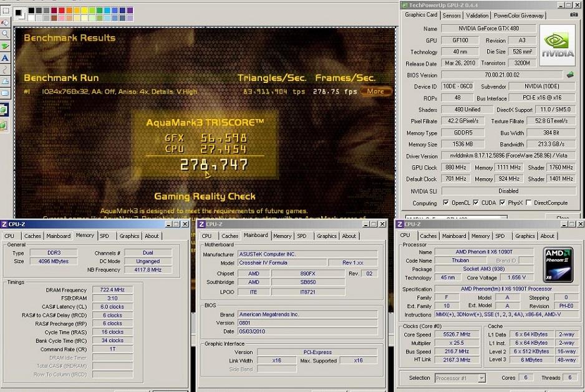Screen dimensions: 585x392
Task: Open Graphics Card tab in GPU-Z
Action: [x=421, y=14]
